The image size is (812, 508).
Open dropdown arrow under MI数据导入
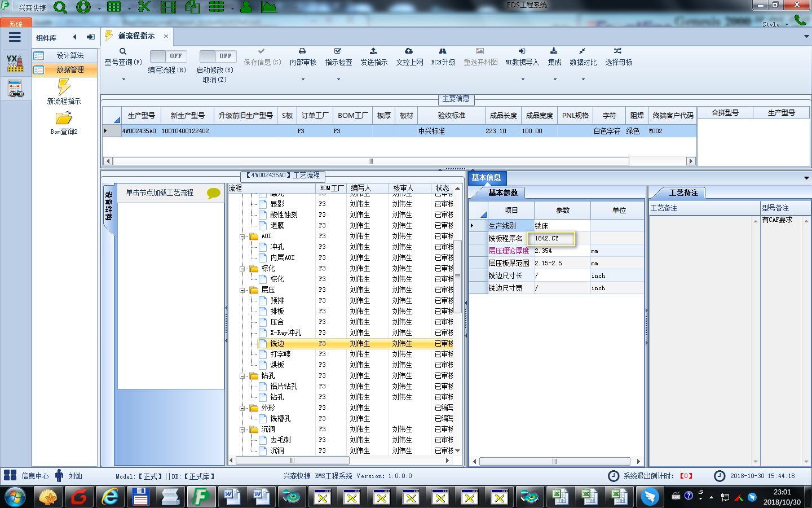(522, 79)
